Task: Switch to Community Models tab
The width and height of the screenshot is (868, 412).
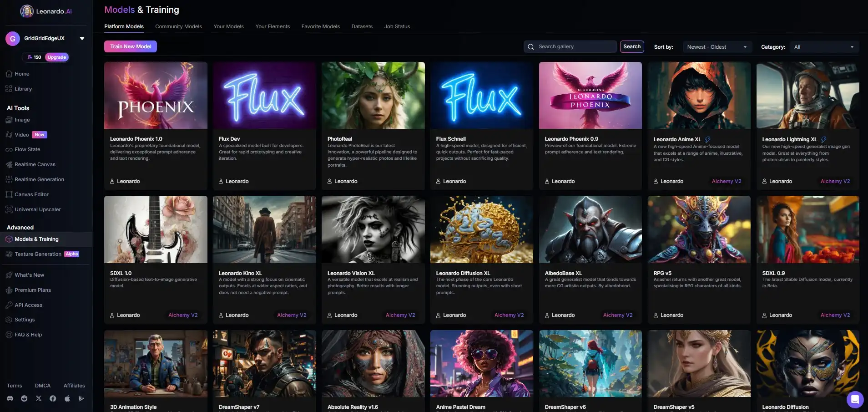Action: (x=178, y=26)
